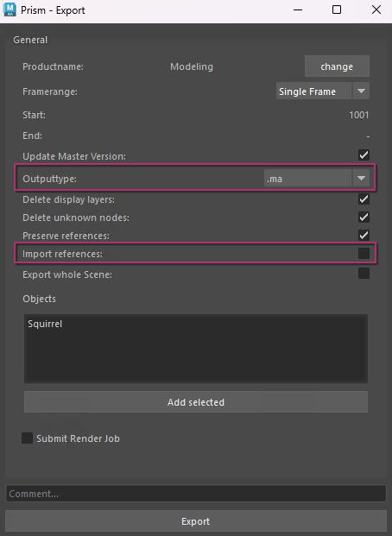
Task: Click the change productname button
Action: [x=337, y=66]
